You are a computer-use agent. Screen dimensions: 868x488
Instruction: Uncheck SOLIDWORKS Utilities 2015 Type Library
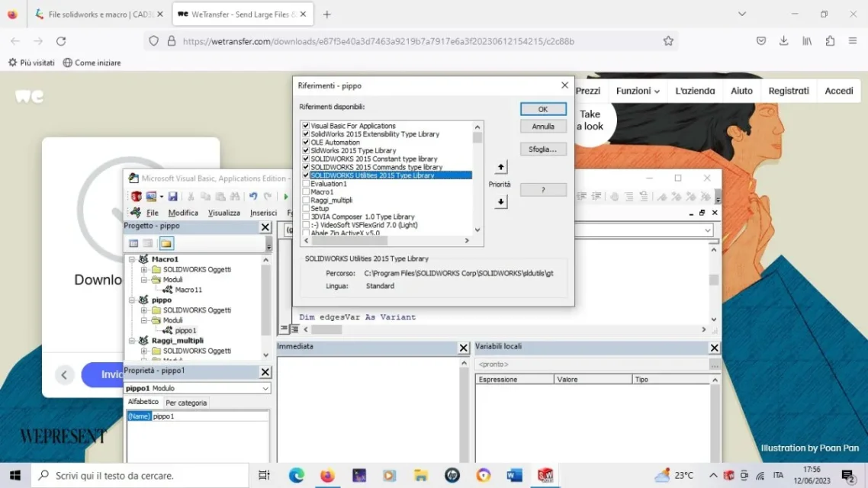tap(306, 175)
